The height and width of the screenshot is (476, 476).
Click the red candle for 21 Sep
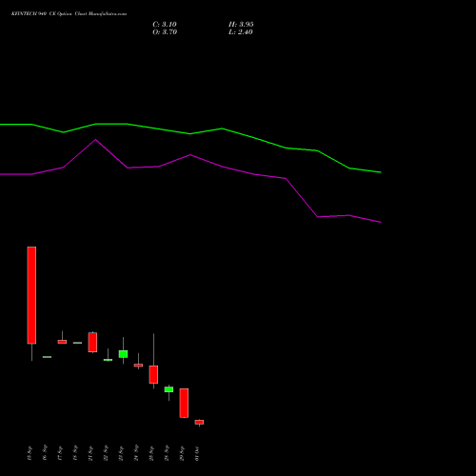click(92, 342)
